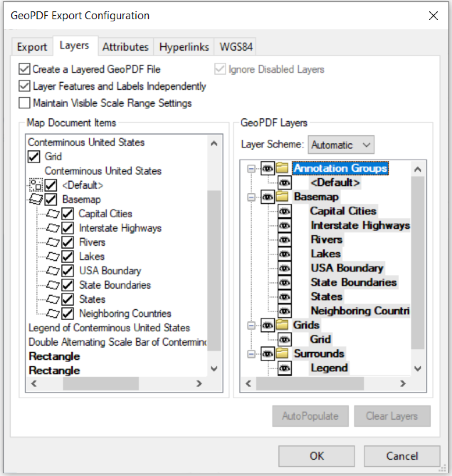Toggle eye icon for Rivers GeoPDF layer
452x476 pixels.
click(x=284, y=239)
